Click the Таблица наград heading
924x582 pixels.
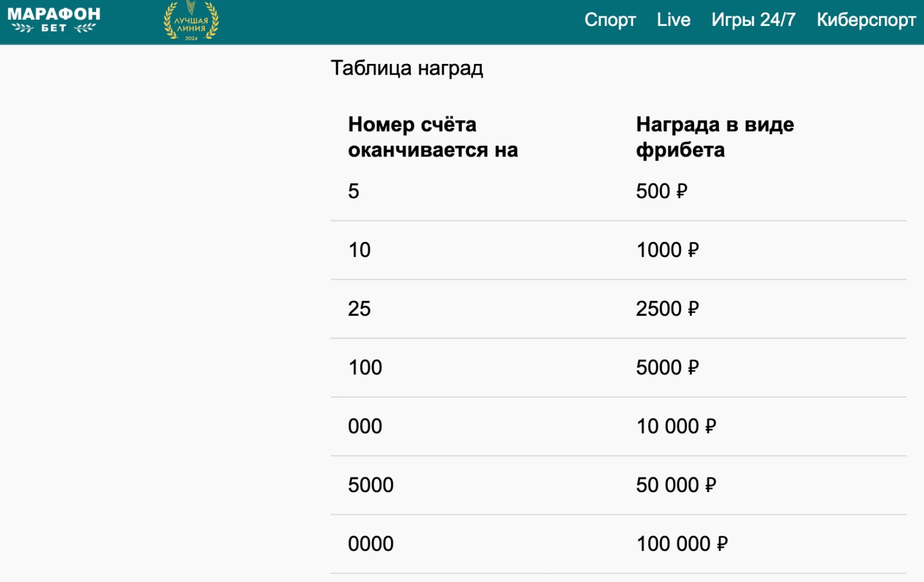[x=407, y=68]
